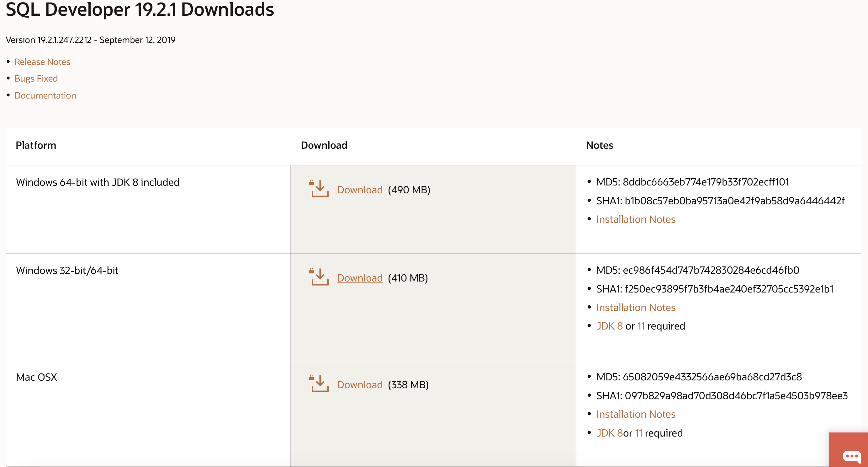Click download icon for Mac OSX

(319, 384)
